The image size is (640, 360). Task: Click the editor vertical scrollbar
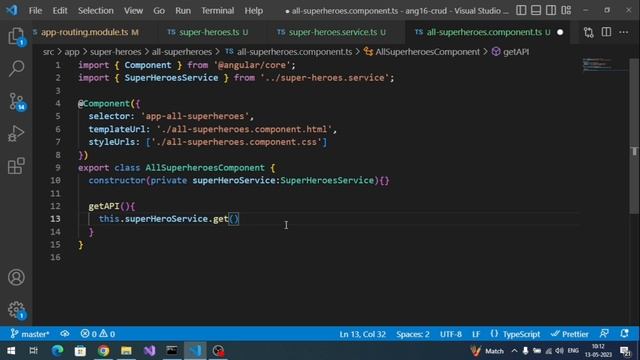634,135
